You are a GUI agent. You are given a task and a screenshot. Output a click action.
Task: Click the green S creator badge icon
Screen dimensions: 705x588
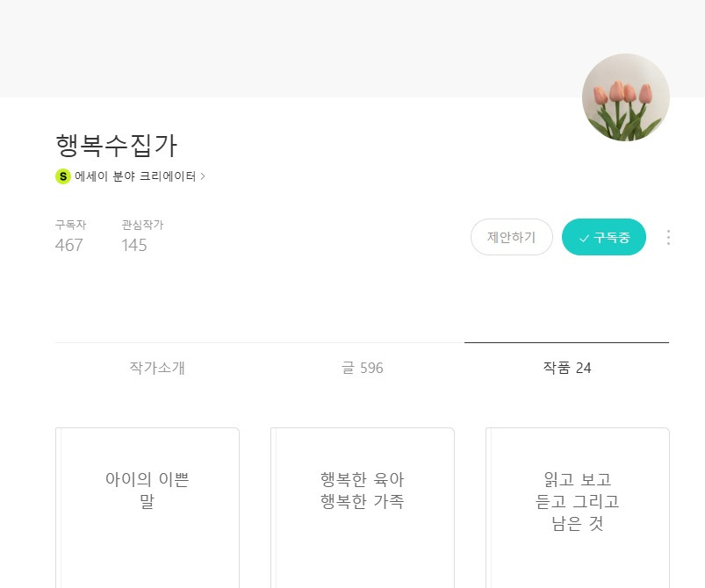62,176
